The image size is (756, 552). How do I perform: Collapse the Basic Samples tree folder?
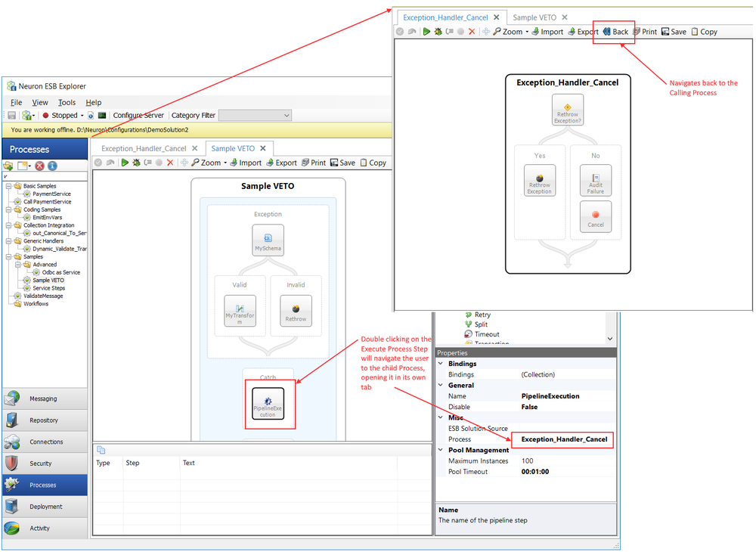coord(8,186)
